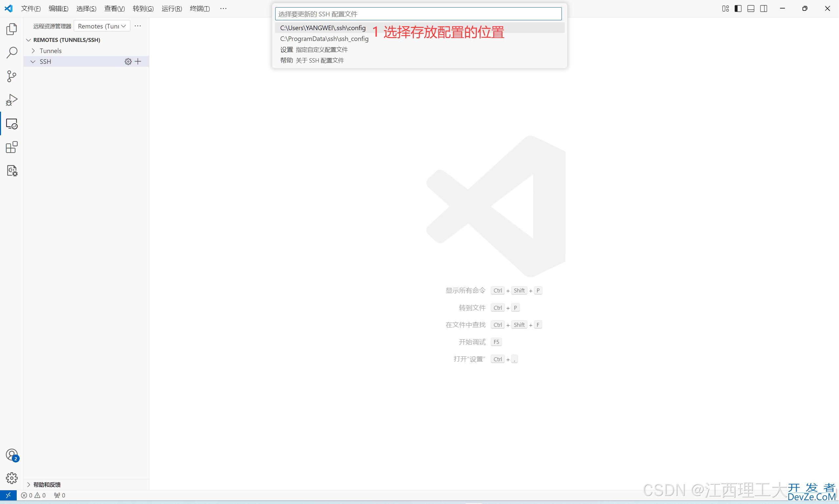Open the 选择(S) menu
839x504 pixels.
(x=86, y=9)
